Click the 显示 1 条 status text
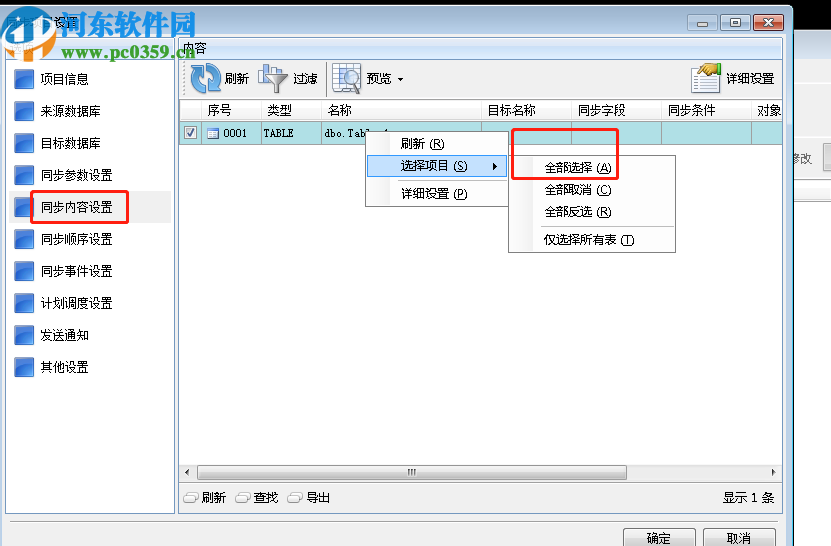 click(749, 498)
